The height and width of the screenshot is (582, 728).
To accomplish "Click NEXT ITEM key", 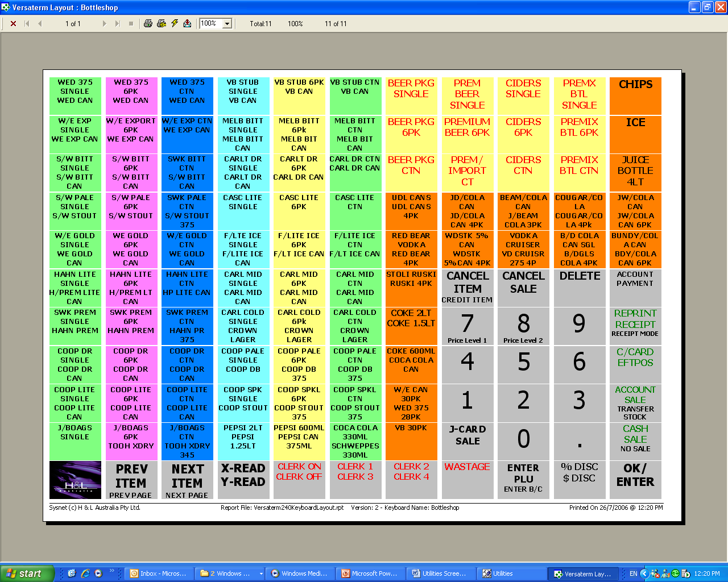I will [x=187, y=480].
